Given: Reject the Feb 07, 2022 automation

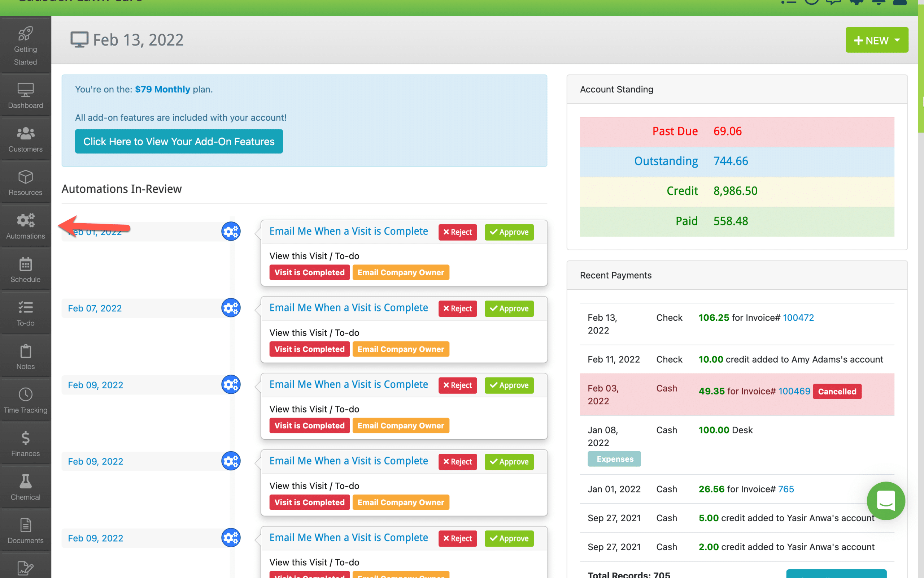Looking at the screenshot, I should click(x=457, y=309).
